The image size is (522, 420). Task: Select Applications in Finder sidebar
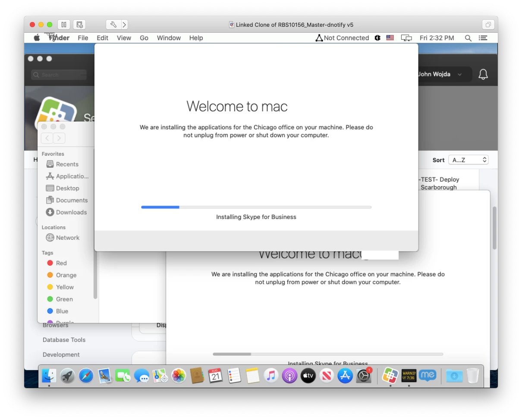pos(67,176)
